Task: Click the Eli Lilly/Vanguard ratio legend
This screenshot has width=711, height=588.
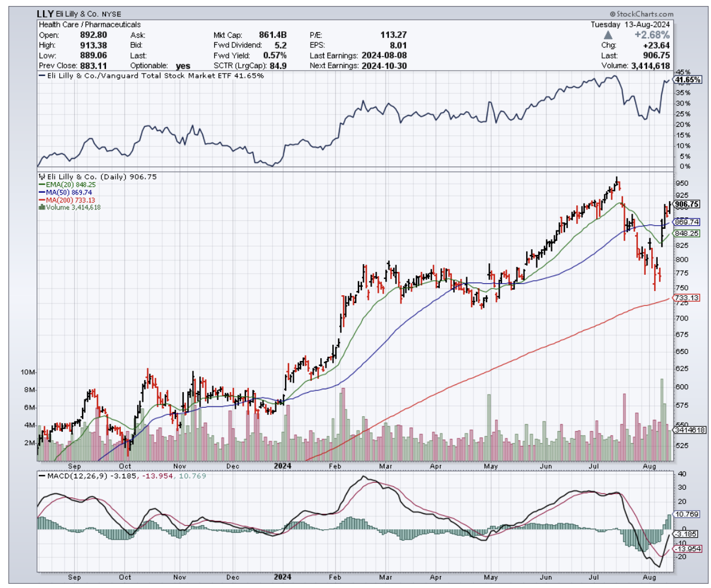Action: 151,76
